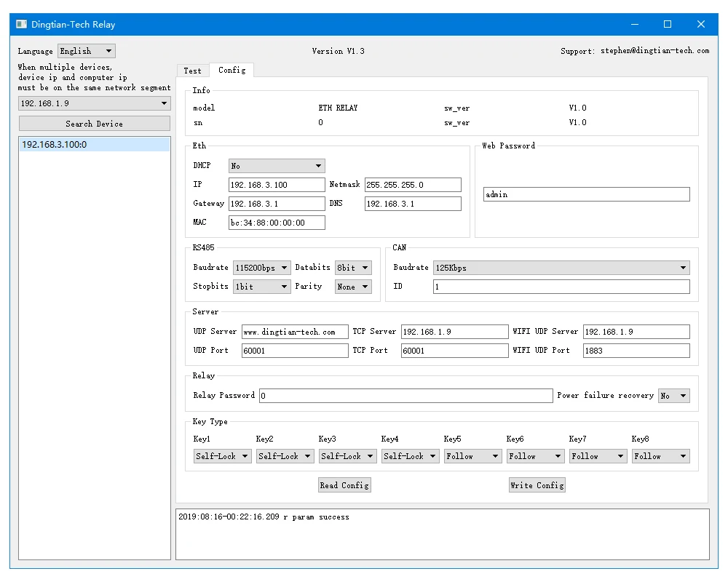Open the DHCP dropdown
The height and width of the screenshot is (582, 728).
click(x=277, y=166)
